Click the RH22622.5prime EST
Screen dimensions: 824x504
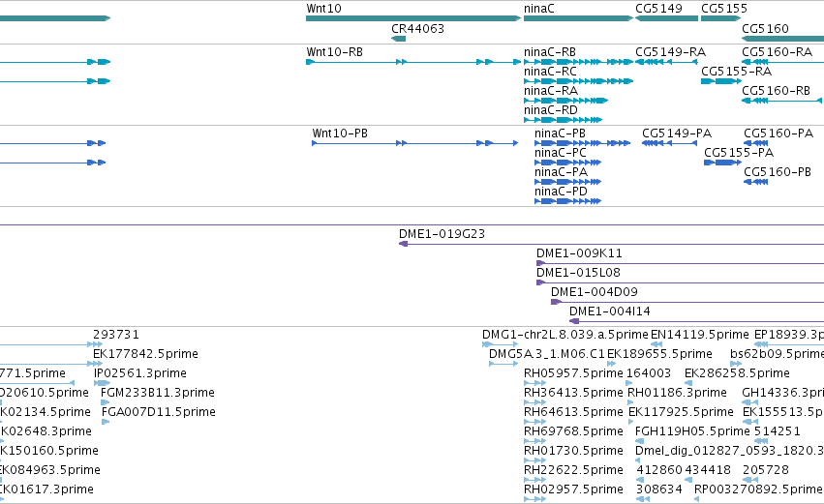(534, 480)
